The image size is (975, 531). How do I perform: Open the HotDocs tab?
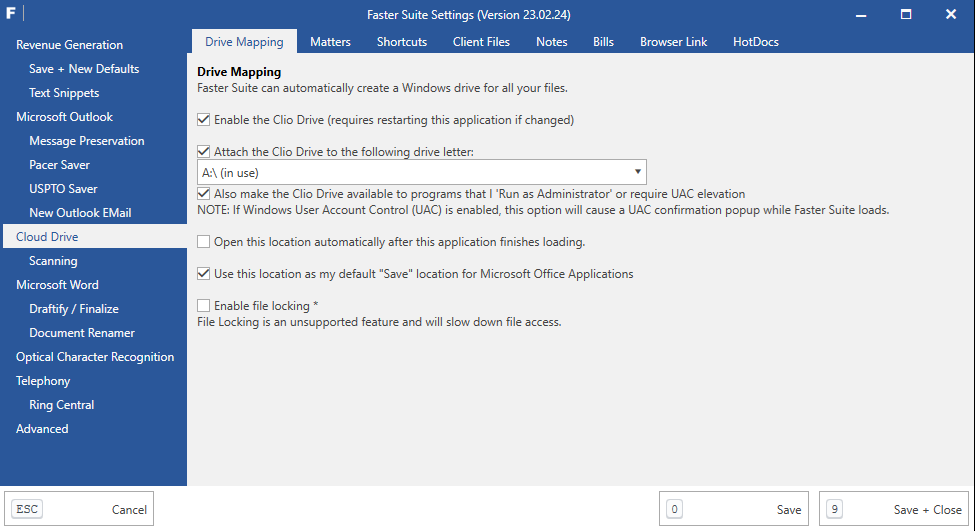[756, 42]
